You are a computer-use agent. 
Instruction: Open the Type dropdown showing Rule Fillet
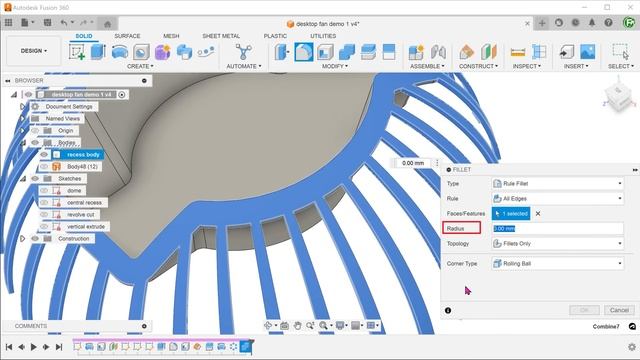pos(558,184)
